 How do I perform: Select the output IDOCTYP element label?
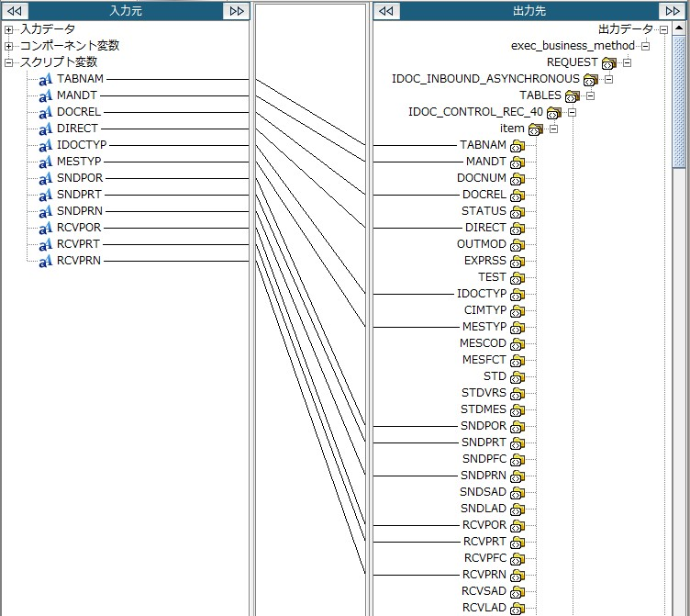click(x=482, y=294)
